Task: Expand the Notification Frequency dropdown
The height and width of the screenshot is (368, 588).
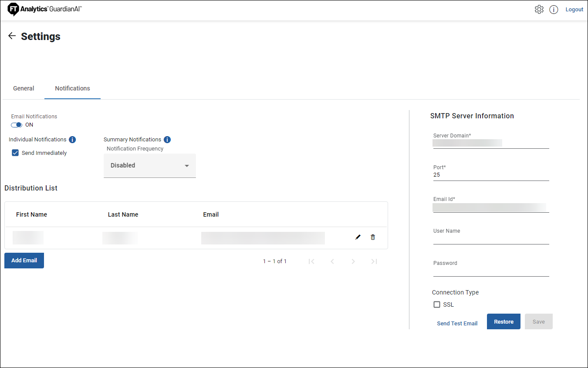Action: tap(149, 165)
